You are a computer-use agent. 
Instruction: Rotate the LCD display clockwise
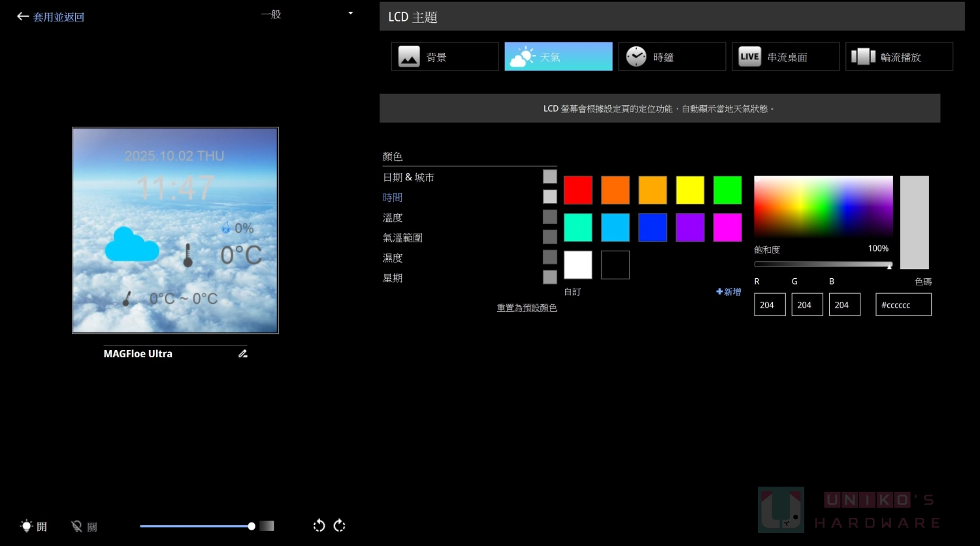(340, 526)
